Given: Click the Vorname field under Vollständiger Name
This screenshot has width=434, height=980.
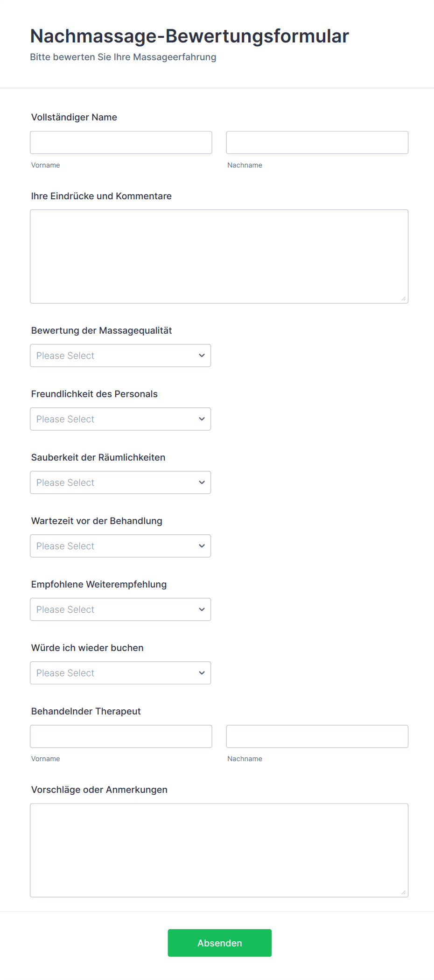Looking at the screenshot, I should click(121, 143).
